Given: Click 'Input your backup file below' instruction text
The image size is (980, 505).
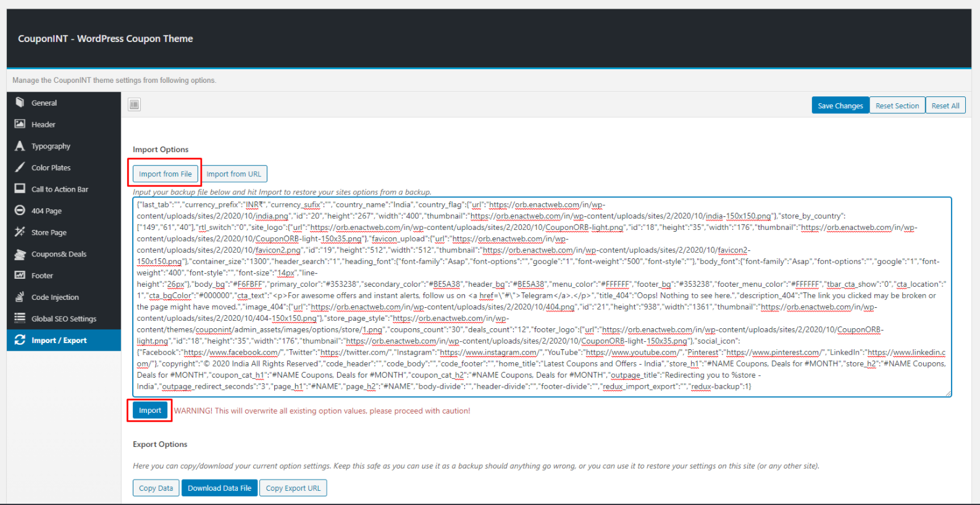Looking at the screenshot, I should (x=282, y=192).
